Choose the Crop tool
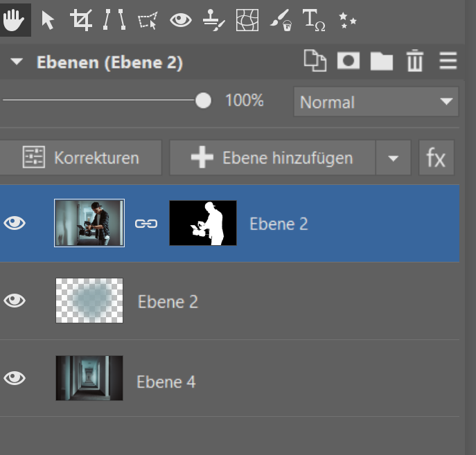 [81, 20]
